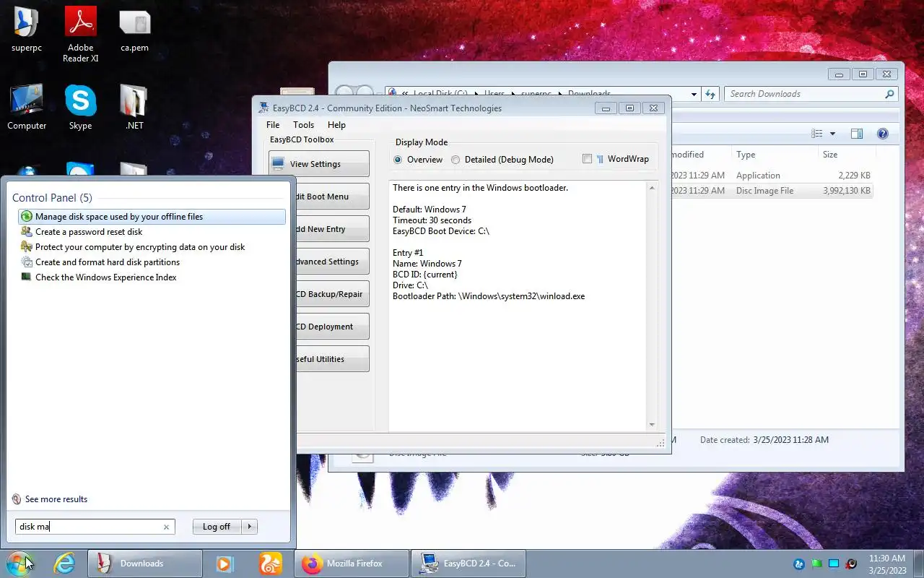Select the Application file row
Screen dimensions: 924x578
click(771, 176)
